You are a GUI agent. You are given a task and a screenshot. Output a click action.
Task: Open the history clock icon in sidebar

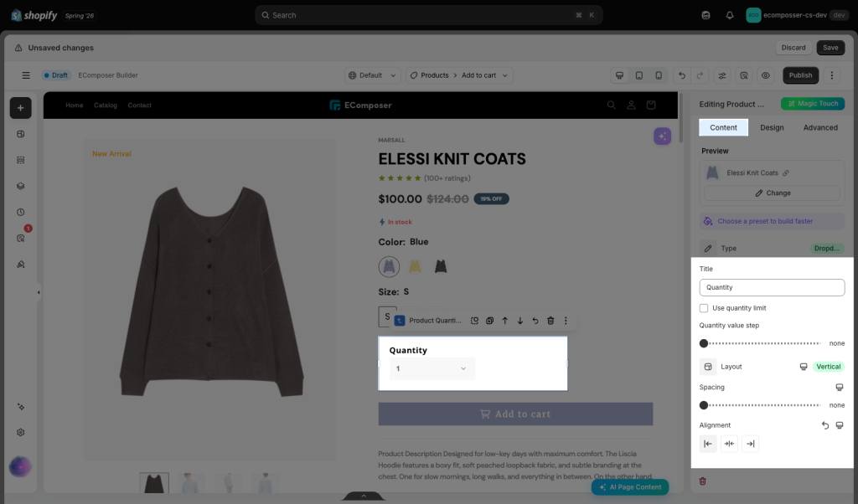coord(21,212)
